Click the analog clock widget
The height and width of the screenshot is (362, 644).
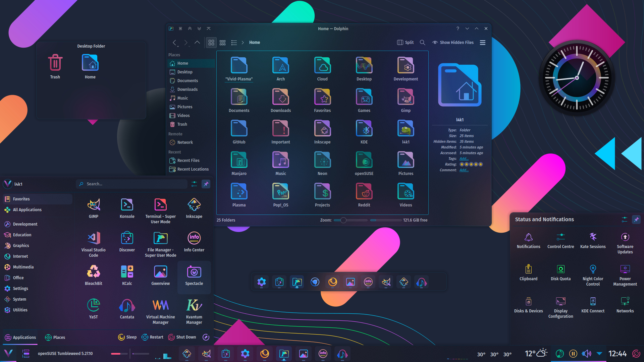577,78
